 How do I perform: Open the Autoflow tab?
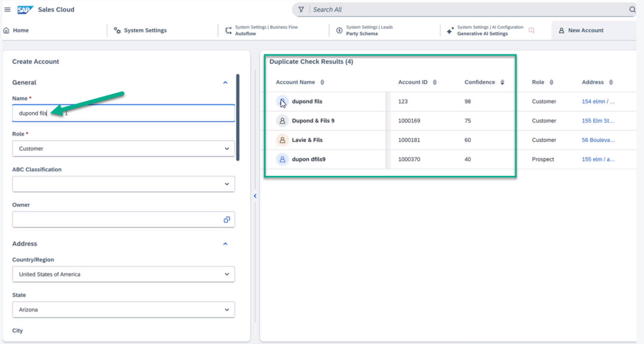tap(261, 30)
